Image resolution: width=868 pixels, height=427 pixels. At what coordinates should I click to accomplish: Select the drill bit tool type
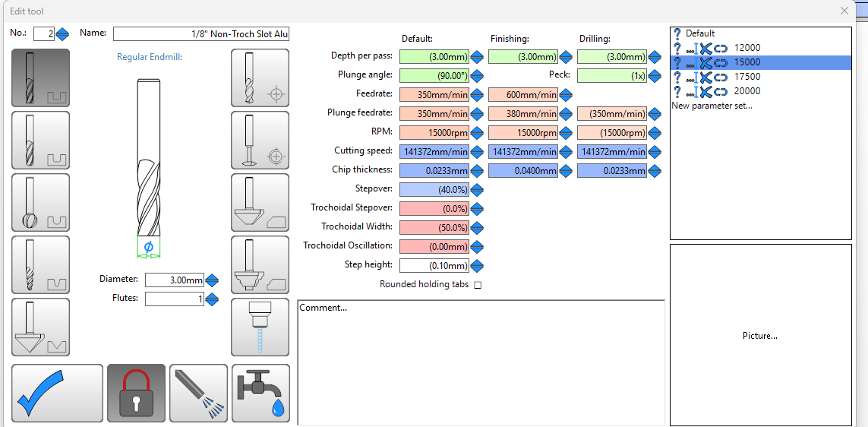tap(260, 77)
